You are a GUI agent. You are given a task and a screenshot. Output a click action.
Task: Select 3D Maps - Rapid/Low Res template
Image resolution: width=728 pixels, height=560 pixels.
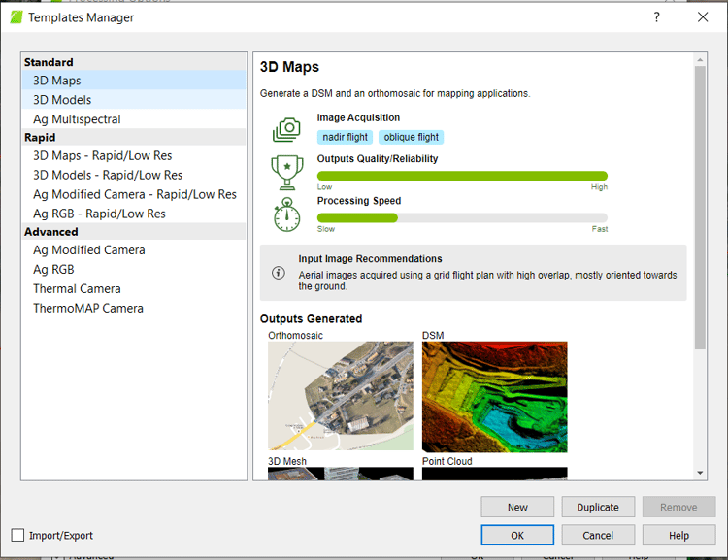(102, 155)
